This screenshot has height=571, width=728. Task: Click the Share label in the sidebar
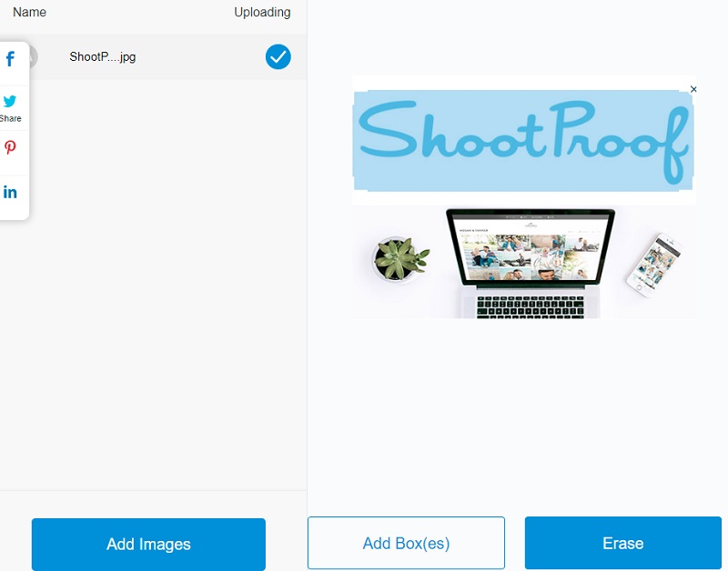12,118
